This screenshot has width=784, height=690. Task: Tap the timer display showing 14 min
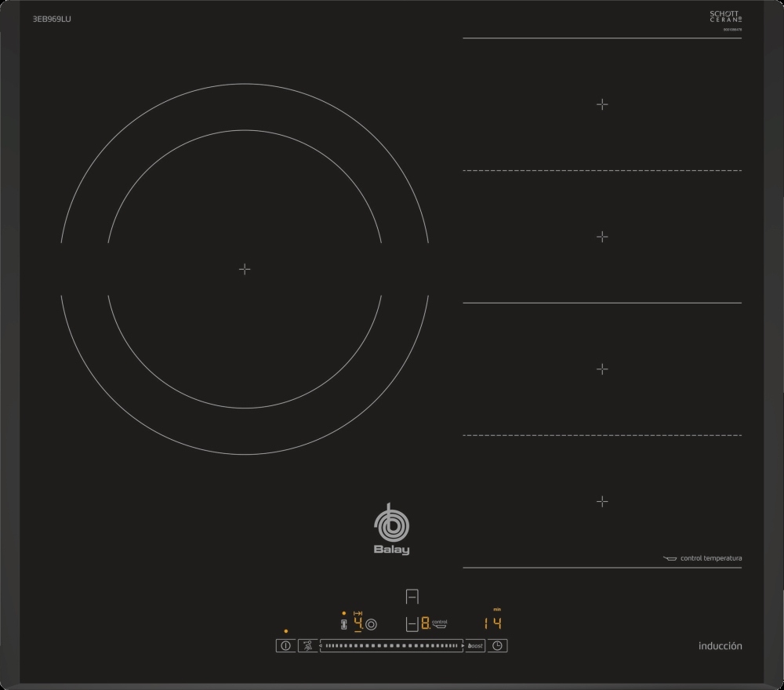coord(492,623)
